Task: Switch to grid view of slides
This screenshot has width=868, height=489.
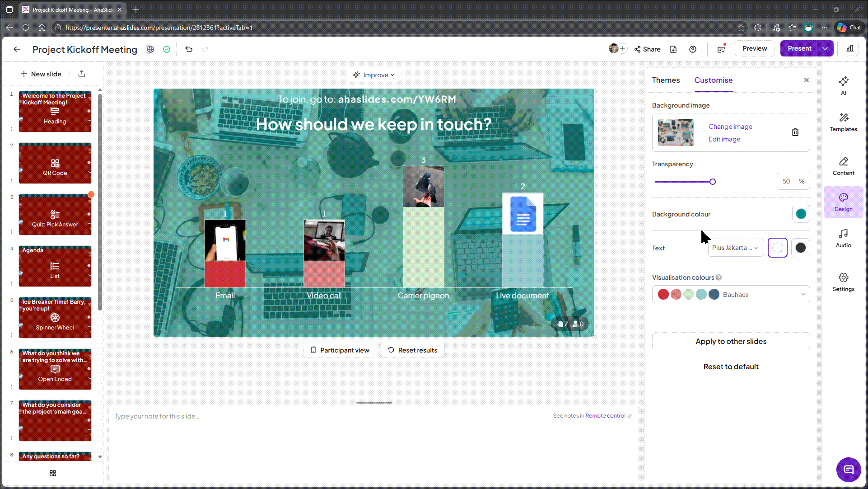Action: 53,473
